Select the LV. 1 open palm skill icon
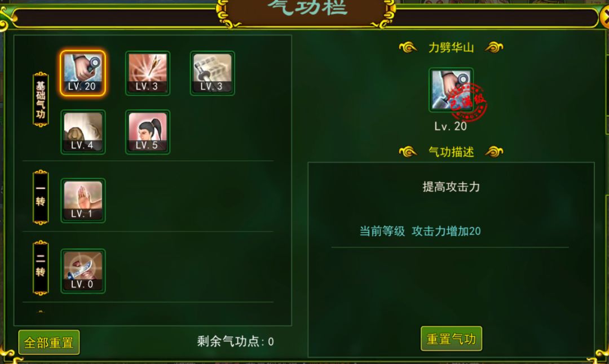Viewport: 609px width, 364px height. (x=83, y=200)
